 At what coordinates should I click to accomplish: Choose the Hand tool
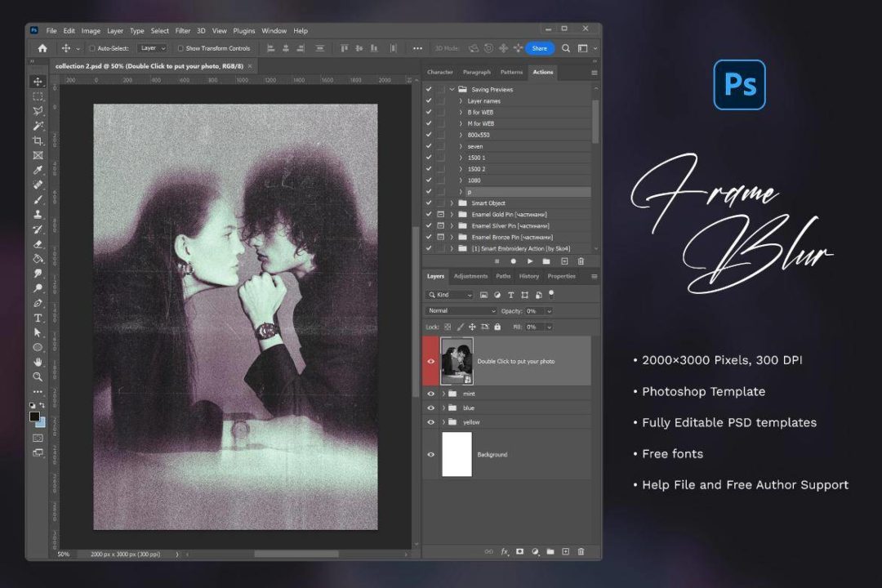[x=38, y=362]
